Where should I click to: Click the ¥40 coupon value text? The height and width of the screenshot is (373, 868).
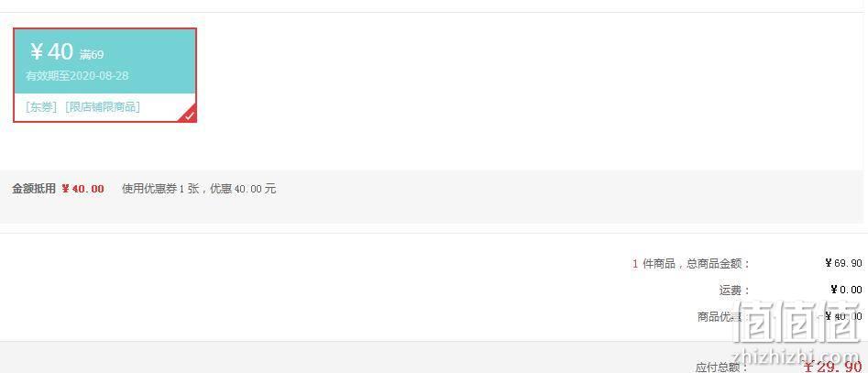51,51
